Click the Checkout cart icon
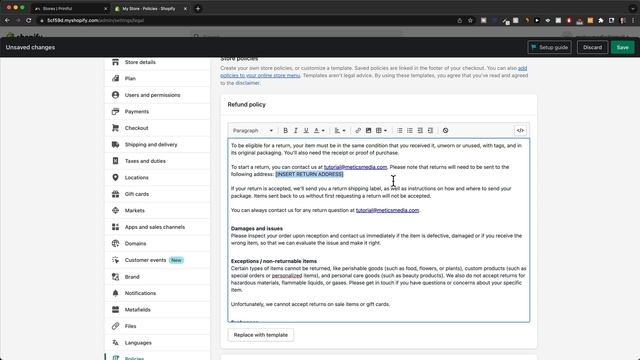Screen dimensions: 640x360 [116, 128]
